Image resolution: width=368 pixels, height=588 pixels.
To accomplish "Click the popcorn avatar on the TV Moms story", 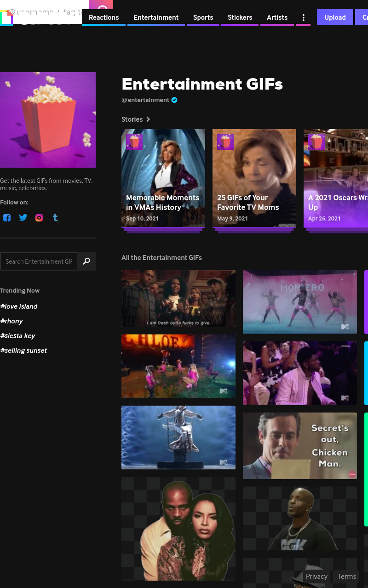I will (x=225, y=142).
